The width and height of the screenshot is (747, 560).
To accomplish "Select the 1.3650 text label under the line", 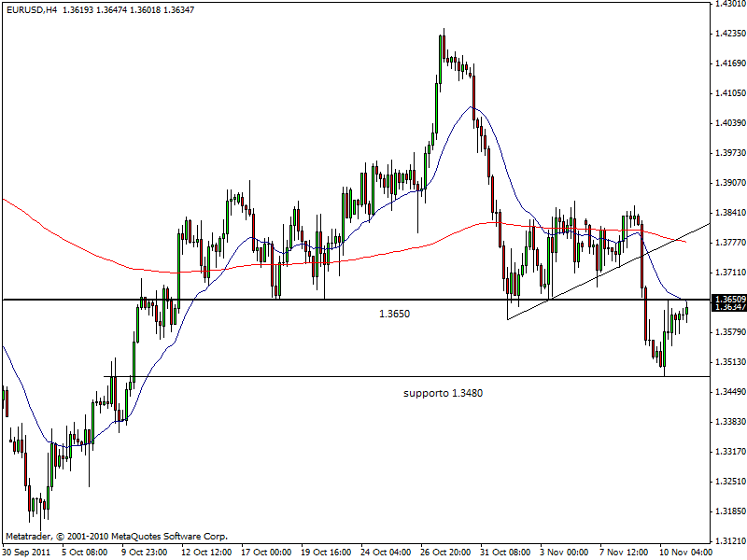I will [x=394, y=315].
